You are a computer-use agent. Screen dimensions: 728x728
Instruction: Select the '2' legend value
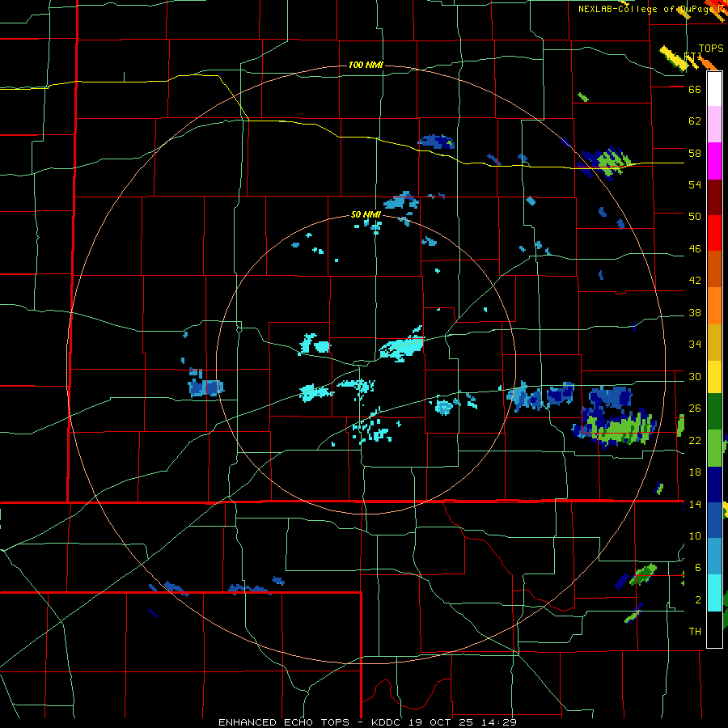pos(697,599)
